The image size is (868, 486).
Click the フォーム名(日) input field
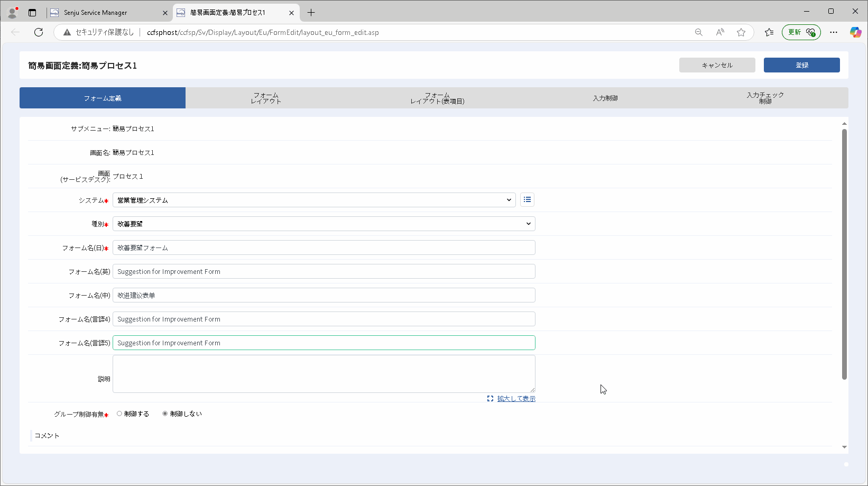324,247
